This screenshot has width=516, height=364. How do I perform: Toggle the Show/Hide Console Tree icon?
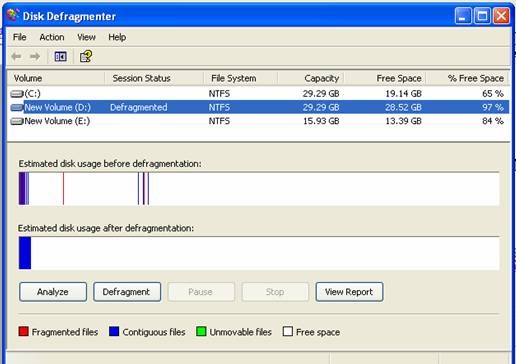pos(60,56)
